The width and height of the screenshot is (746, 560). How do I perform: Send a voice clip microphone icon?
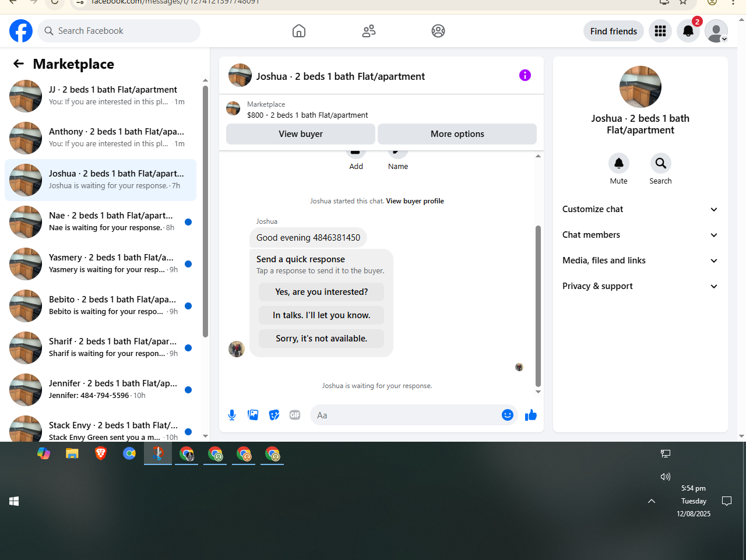click(x=232, y=415)
